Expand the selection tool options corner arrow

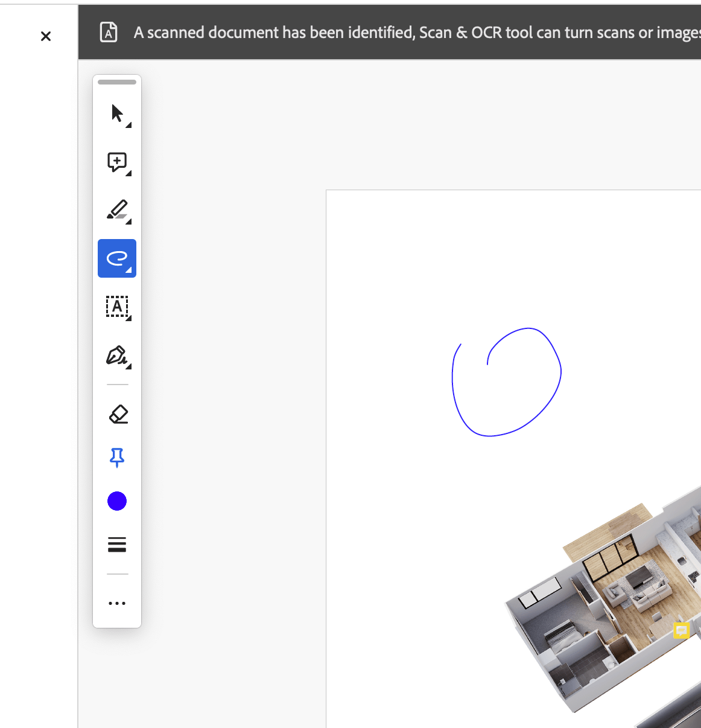point(127,125)
